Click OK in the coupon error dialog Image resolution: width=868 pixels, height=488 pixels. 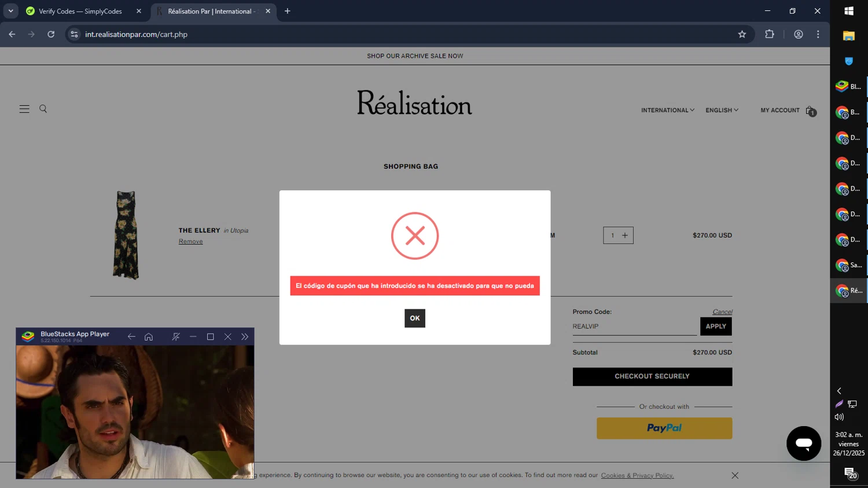click(x=414, y=318)
